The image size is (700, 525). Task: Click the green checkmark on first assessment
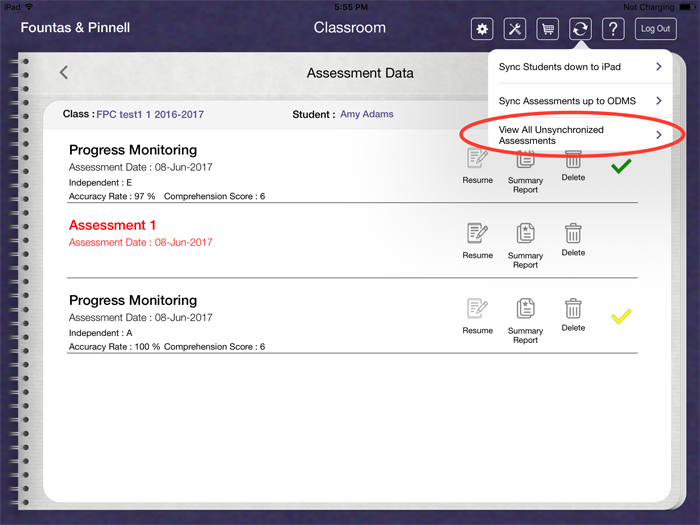pos(621,166)
